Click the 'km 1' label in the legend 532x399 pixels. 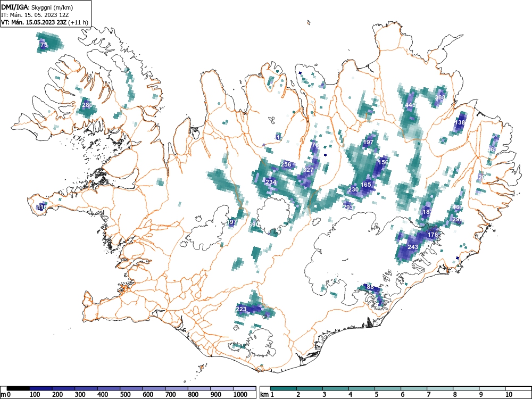pos(268,395)
